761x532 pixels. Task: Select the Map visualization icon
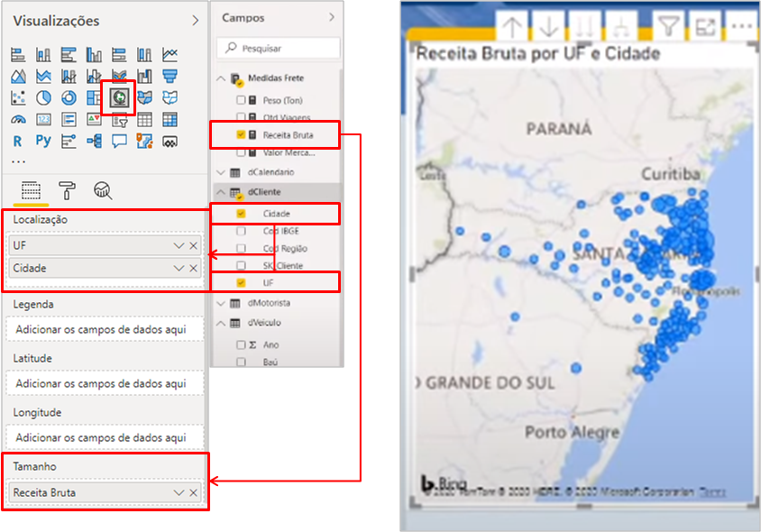point(118,97)
